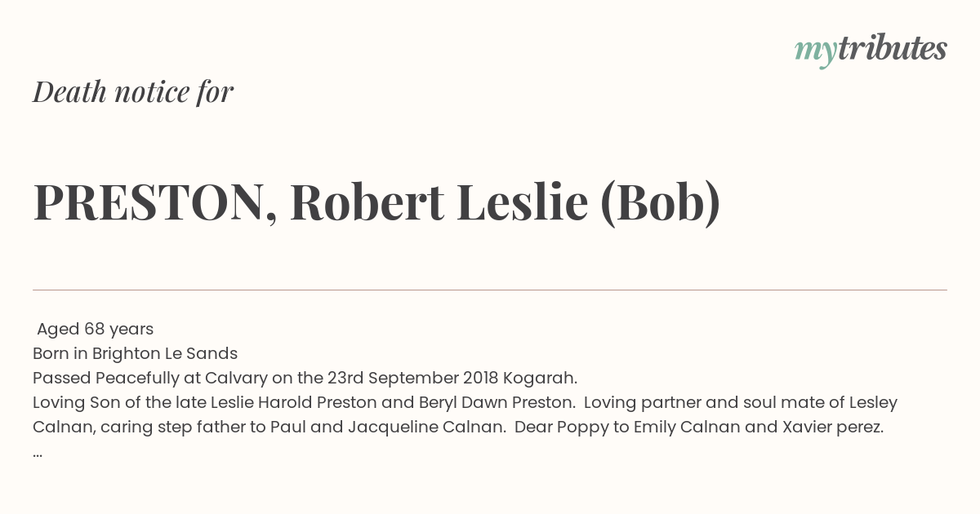Select the 'Death notice for' heading
Image resolution: width=980 pixels, height=514 pixels.
coord(133,92)
